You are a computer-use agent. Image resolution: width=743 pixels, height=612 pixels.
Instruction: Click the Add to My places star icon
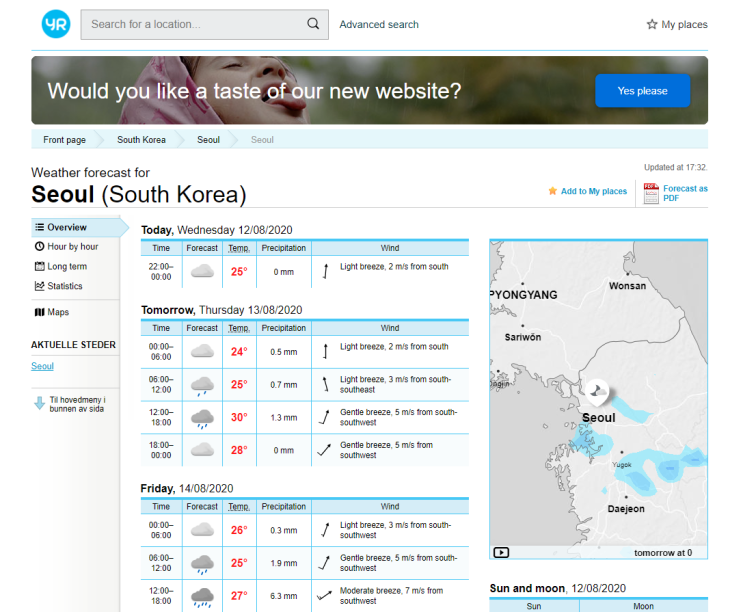[x=553, y=191]
